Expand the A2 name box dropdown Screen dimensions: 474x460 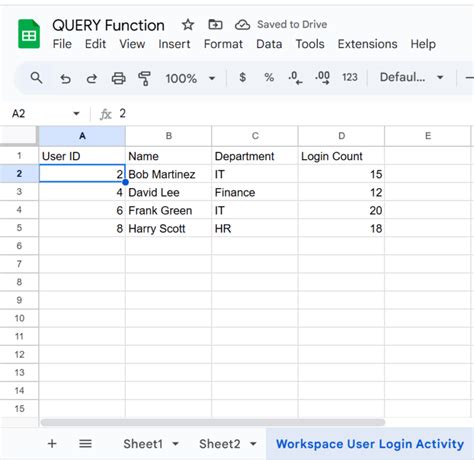76,114
